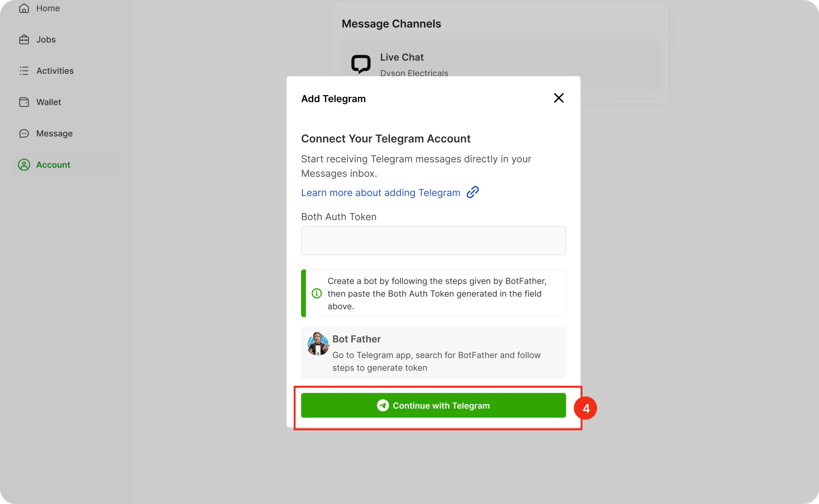Open the Home menu item
The image size is (819, 504).
[48, 8]
